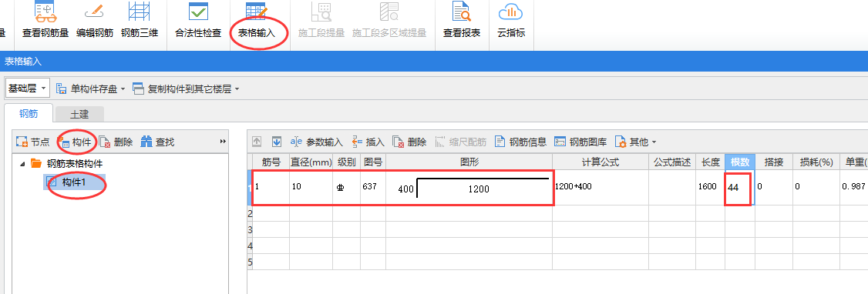The width and height of the screenshot is (868, 294).
Task: Move rebar row down arrow
Action: point(277,142)
